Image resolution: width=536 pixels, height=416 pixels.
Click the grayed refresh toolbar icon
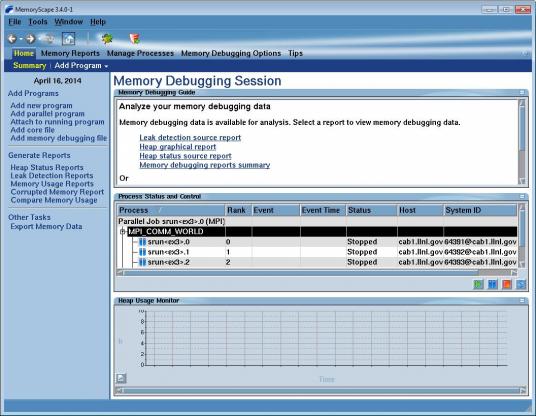coord(48,39)
